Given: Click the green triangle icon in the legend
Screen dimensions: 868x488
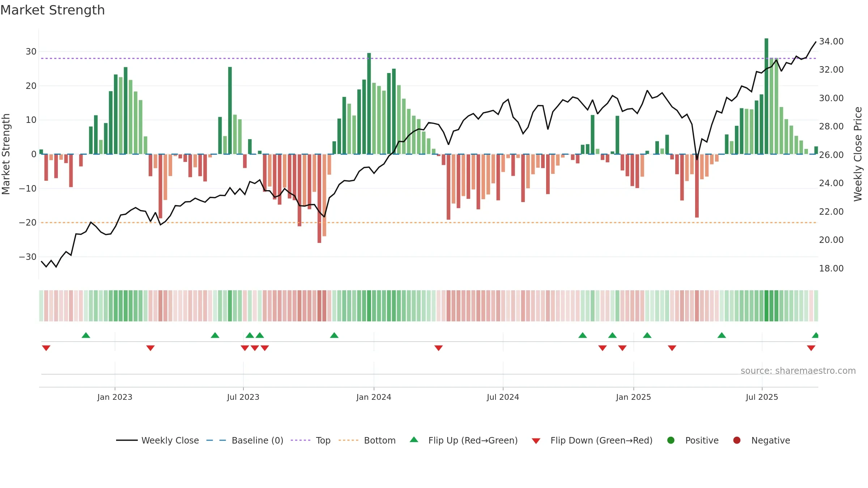Looking at the screenshot, I should pos(414,440).
